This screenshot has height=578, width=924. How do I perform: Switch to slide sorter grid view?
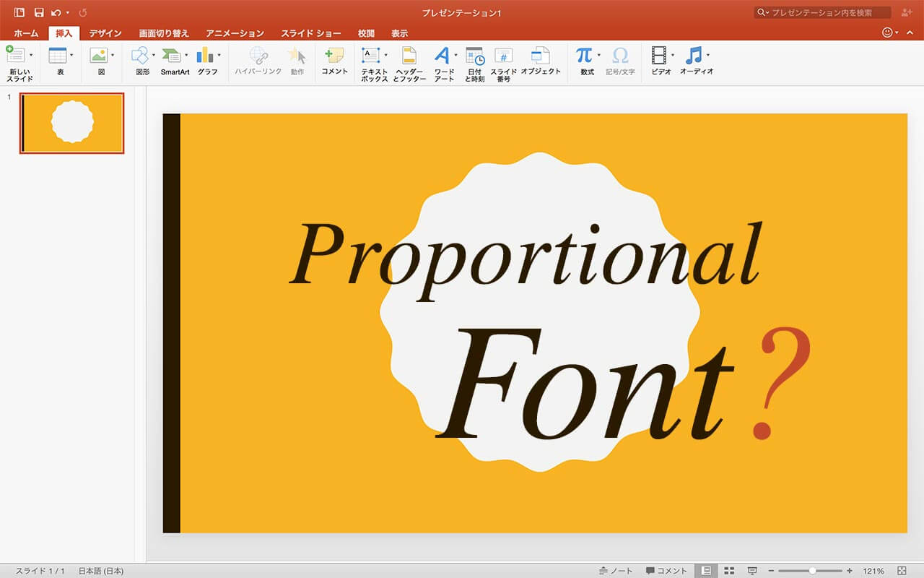(x=729, y=571)
